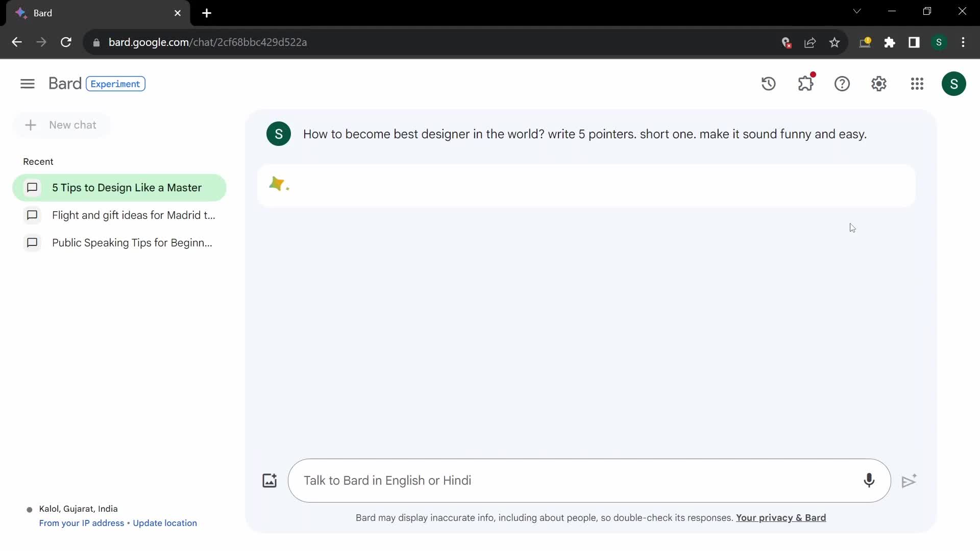Select the '5 Tips to Design Like a Master' chat
Viewport: 980px width, 551px height.
click(x=119, y=188)
